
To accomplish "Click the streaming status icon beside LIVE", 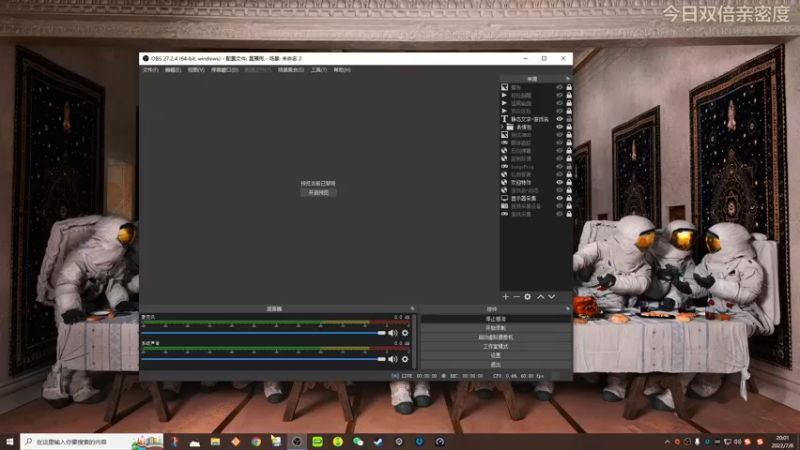I will click(395, 376).
